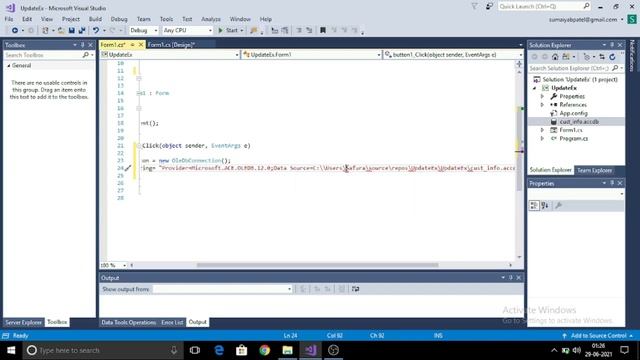This screenshot has height=360, width=640.
Task: Select cust_info.accdb in Solution Explorer
Action: [x=579, y=122]
